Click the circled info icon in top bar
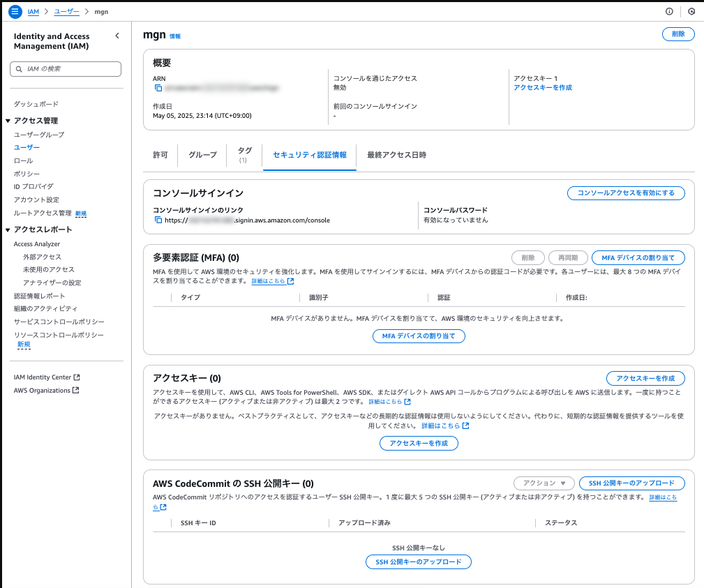 (669, 12)
